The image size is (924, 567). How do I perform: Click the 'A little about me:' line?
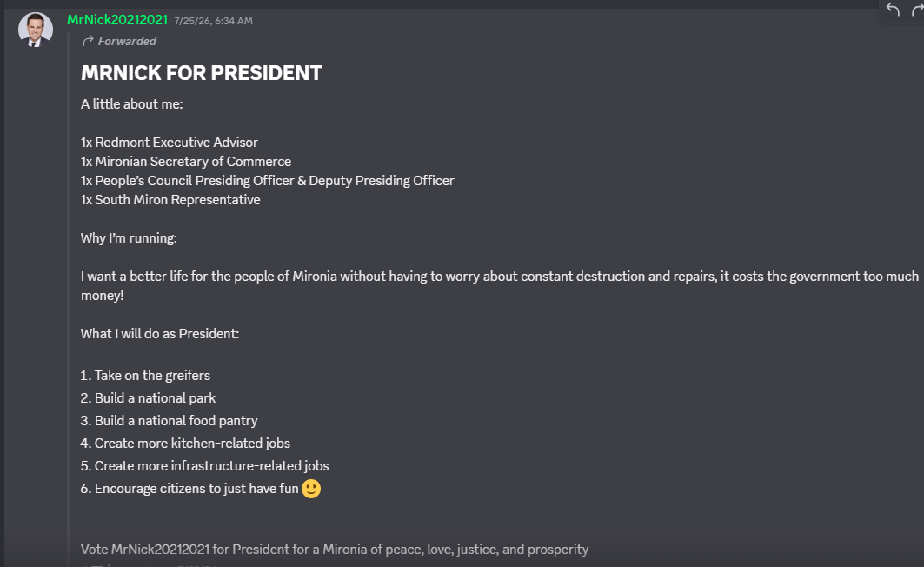pos(132,104)
